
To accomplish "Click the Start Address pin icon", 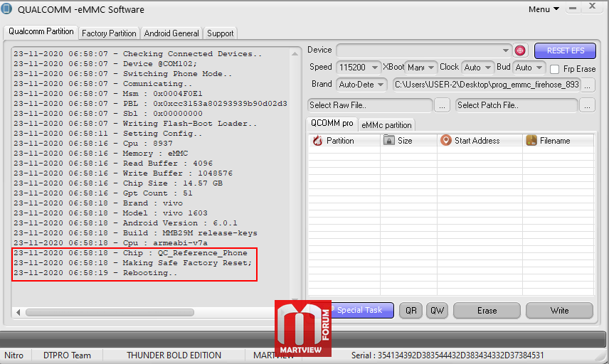I will pos(446,140).
